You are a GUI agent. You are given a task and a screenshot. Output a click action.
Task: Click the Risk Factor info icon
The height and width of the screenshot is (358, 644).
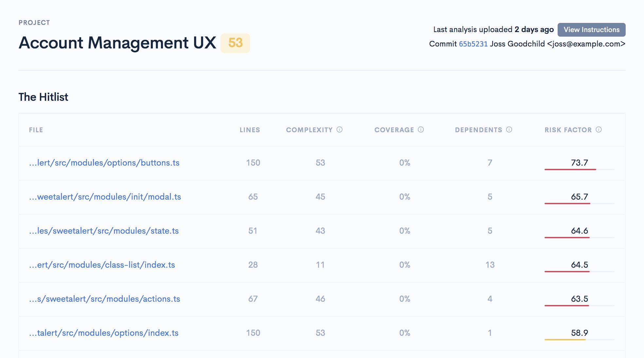click(599, 130)
